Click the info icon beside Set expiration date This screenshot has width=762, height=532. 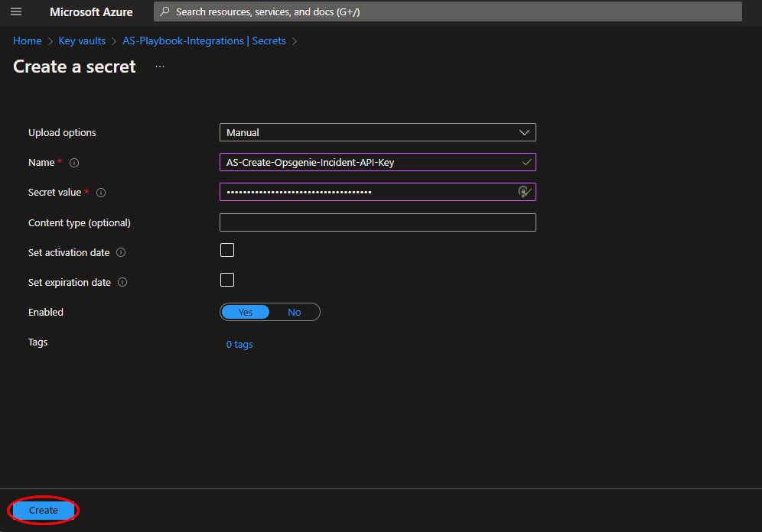point(122,282)
